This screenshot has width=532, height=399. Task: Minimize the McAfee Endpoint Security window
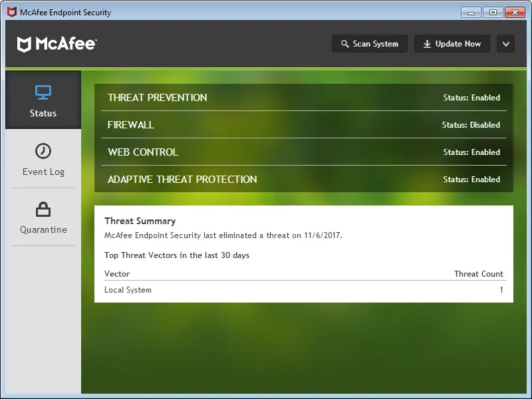[471, 13]
